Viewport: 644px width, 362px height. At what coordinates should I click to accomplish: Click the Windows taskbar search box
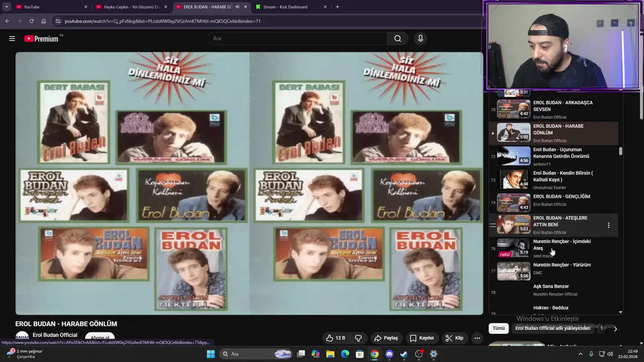click(257, 354)
